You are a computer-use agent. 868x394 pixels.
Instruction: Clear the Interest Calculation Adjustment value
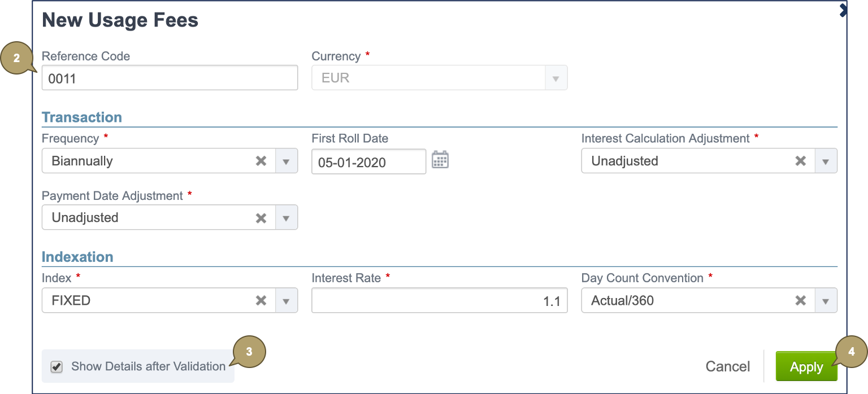[801, 161]
